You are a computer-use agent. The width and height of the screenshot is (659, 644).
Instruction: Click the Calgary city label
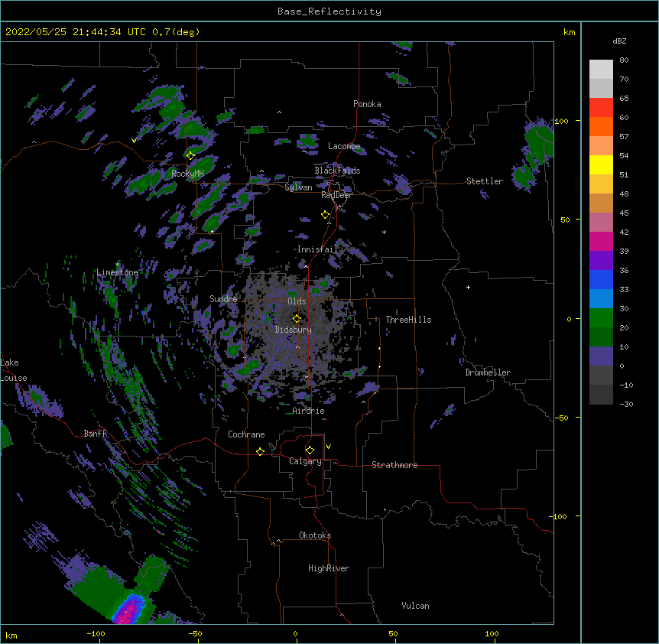[x=305, y=461]
